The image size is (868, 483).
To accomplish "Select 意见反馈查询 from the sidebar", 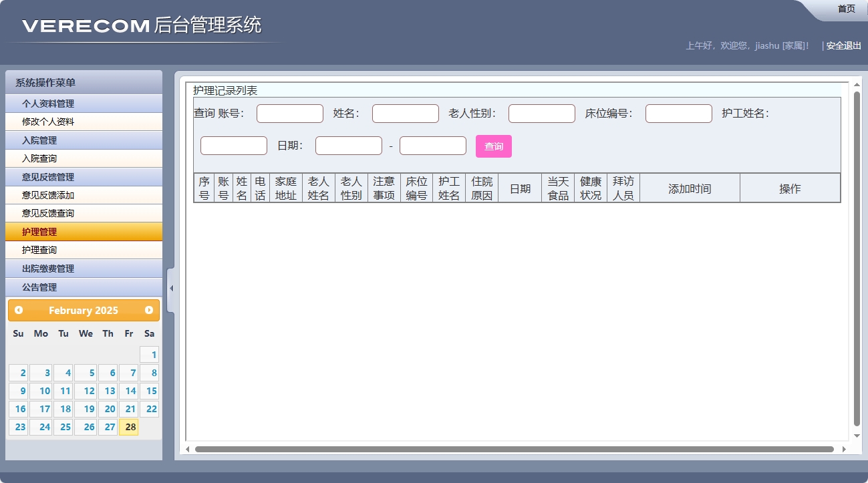I will click(x=84, y=213).
